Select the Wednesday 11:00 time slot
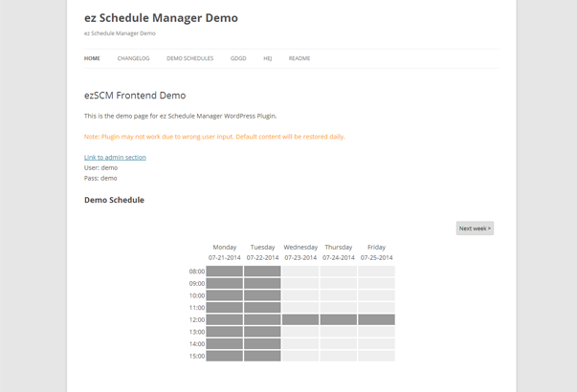This screenshot has width=577, height=392. click(x=300, y=308)
